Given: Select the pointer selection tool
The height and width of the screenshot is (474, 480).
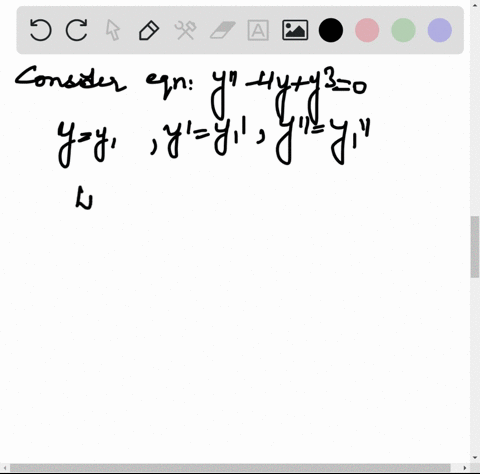Looking at the screenshot, I should point(113,30).
